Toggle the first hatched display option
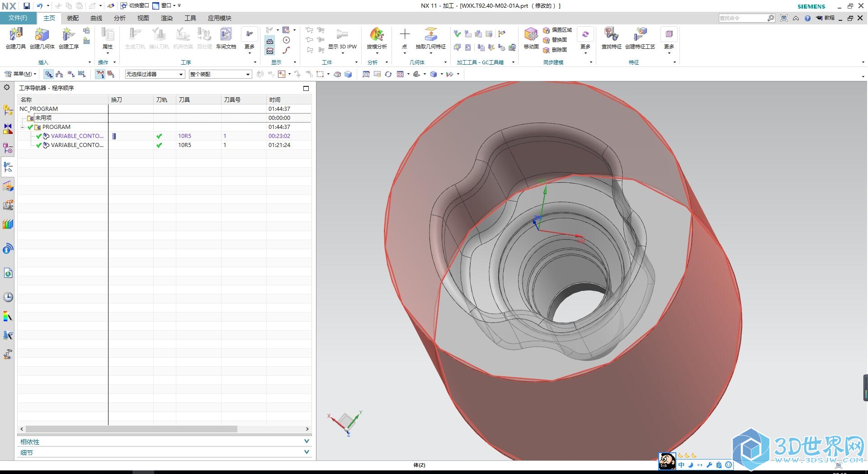The width and height of the screenshot is (868, 474). coord(269,41)
